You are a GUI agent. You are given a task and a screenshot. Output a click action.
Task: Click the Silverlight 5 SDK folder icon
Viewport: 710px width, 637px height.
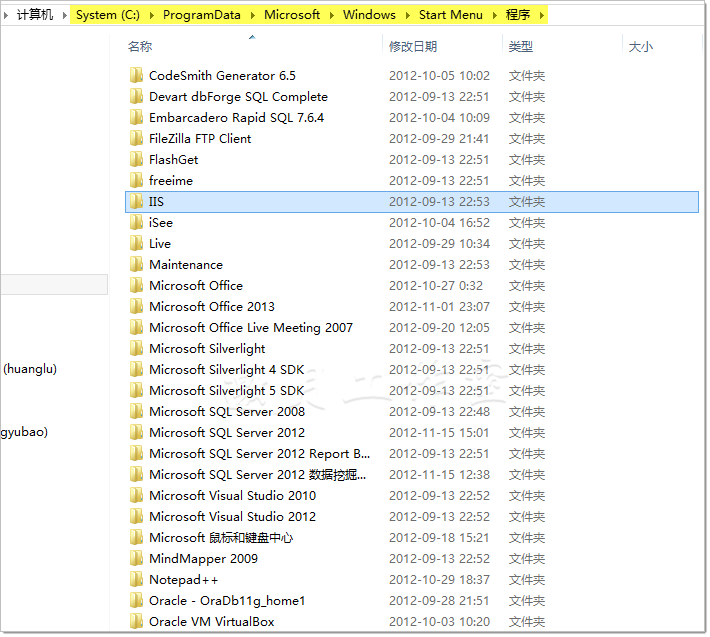[x=136, y=390]
